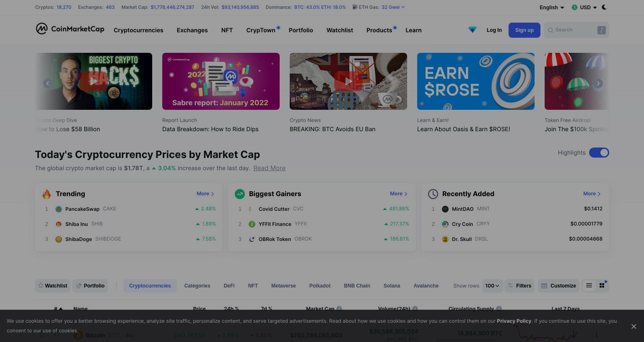Switch to dark mode moon icon

point(604,7)
